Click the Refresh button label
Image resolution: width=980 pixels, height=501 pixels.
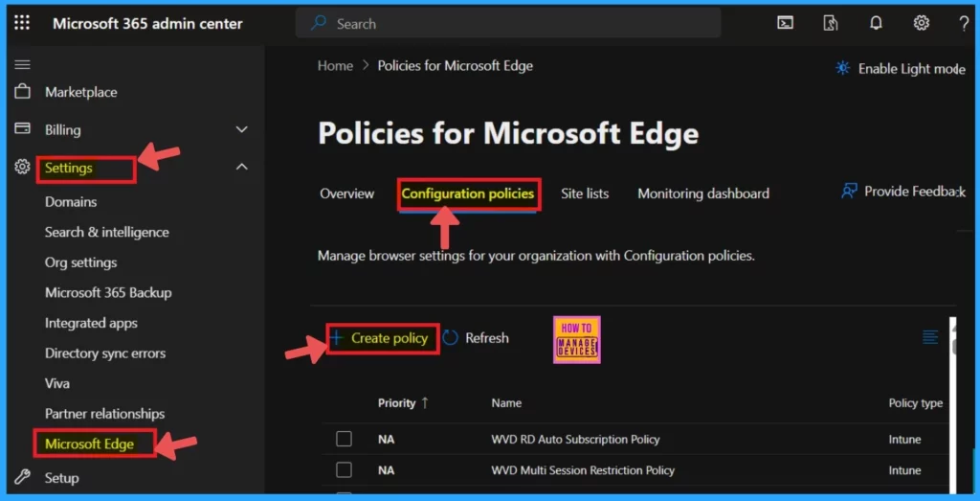(487, 338)
